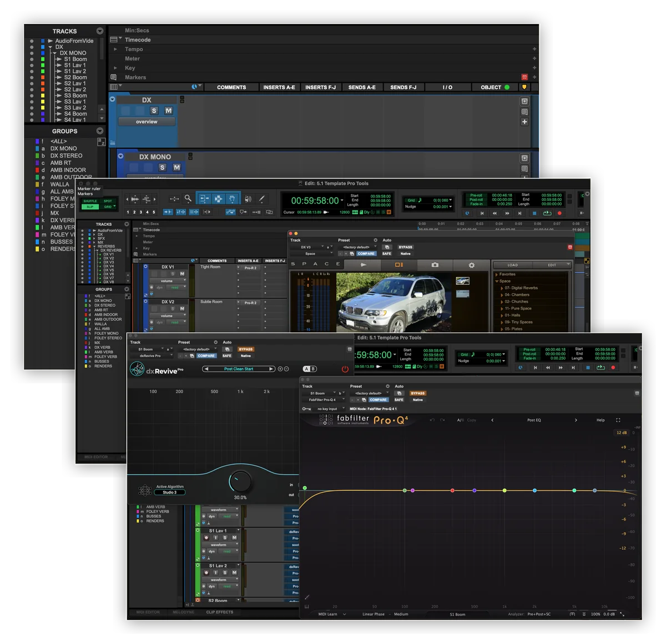Open the MIDI Learn dropdown
Screen dimensions: 666x644
pos(332,614)
